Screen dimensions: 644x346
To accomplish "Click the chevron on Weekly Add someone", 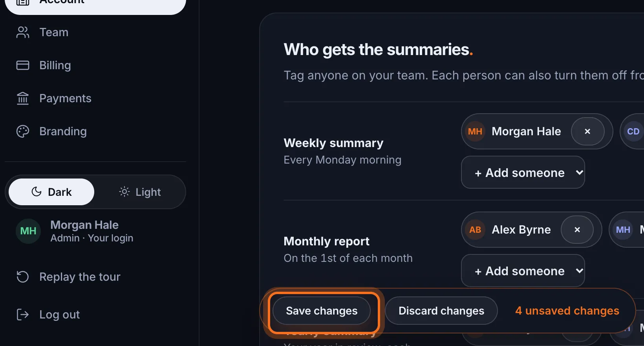I will pyautogui.click(x=579, y=172).
